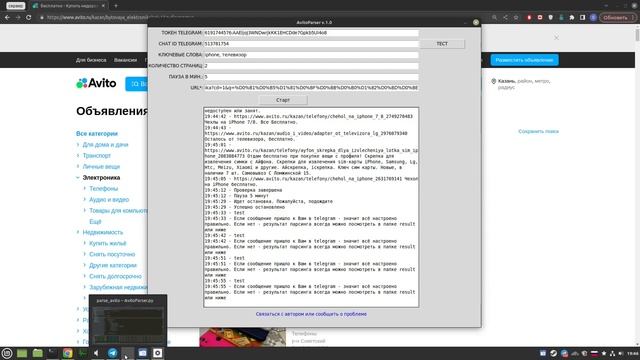Open 'Вакансии' in the Avito top bar
Screen dimensions: 640x360
[x=125, y=60]
